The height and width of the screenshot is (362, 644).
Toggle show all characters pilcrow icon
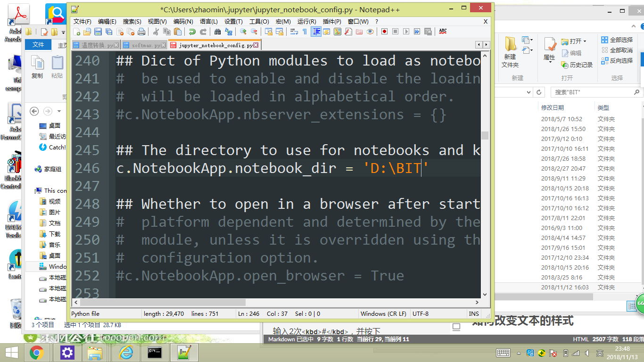305,32
